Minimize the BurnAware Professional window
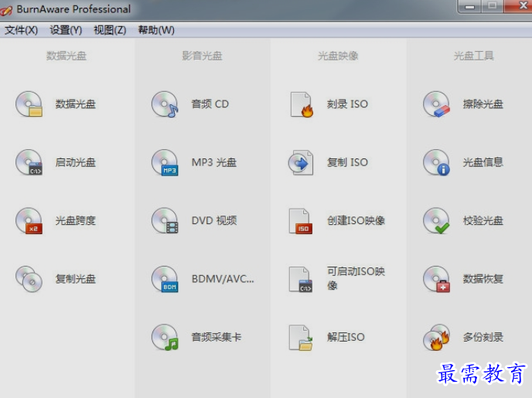The height and width of the screenshot is (398, 532). [469, 5]
